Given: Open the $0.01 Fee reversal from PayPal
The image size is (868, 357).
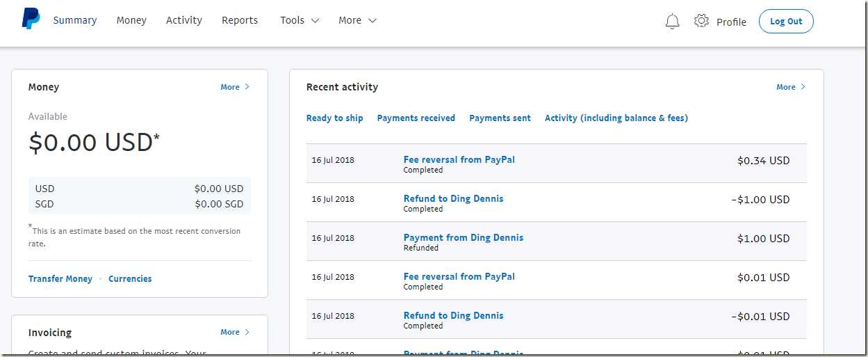Looking at the screenshot, I should 459,276.
